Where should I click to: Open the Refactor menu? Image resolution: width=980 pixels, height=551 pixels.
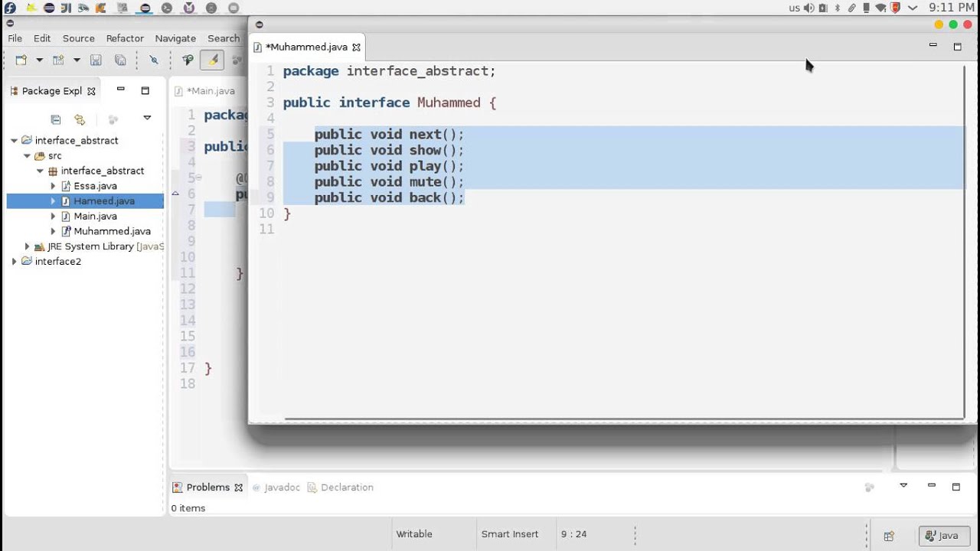tap(125, 38)
